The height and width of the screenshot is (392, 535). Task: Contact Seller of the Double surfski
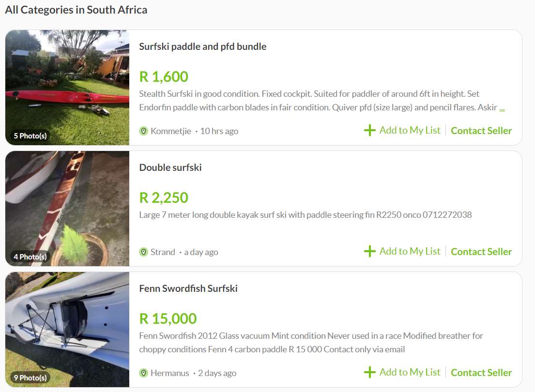[x=481, y=252]
